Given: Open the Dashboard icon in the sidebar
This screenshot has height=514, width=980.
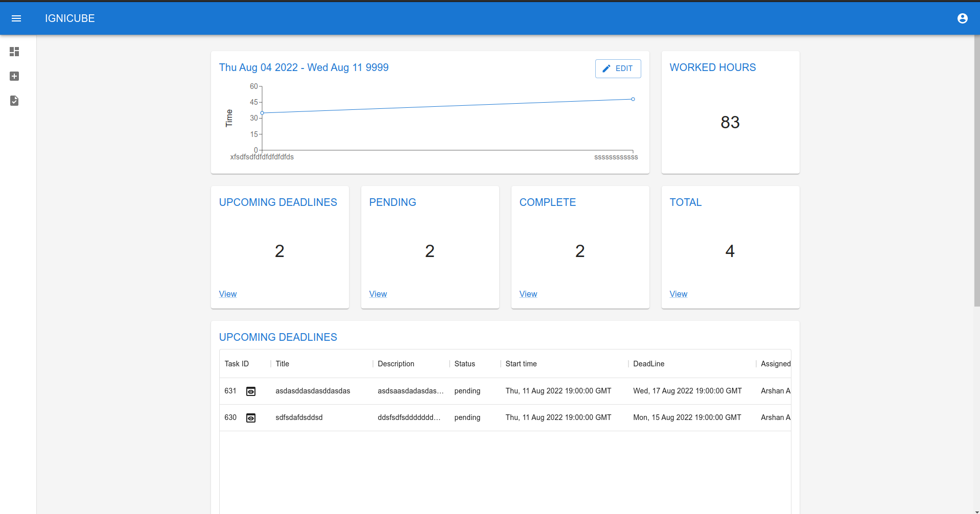Looking at the screenshot, I should (x=14, y=52).
